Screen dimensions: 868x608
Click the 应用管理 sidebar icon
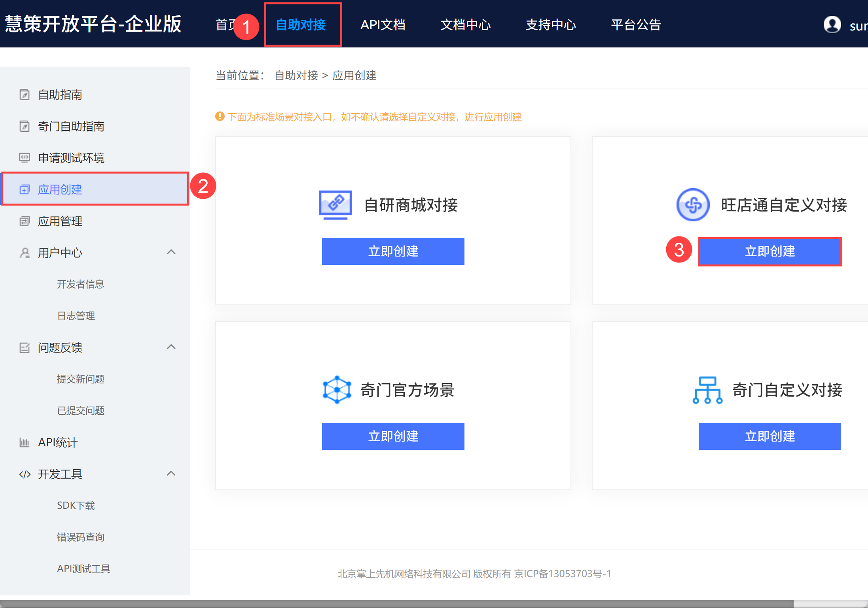coord(25,221)
